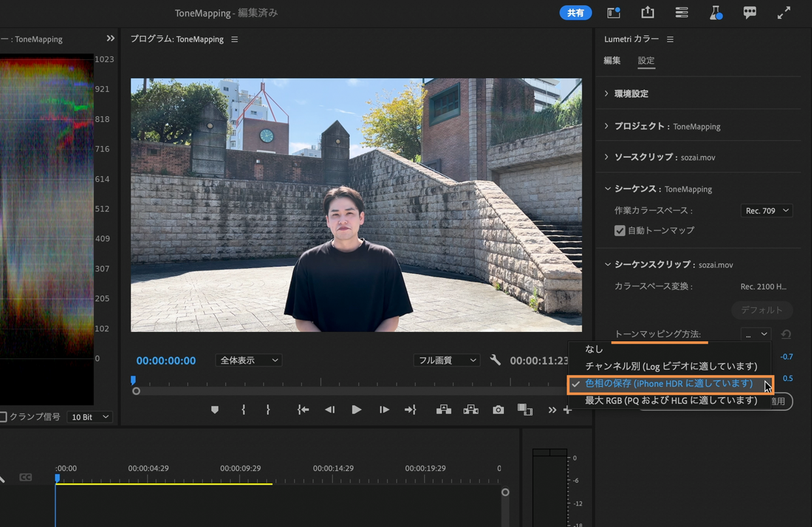Click the blue playhead on program scrubber
This screenshot has height=527, width=812.
[133, 380]
